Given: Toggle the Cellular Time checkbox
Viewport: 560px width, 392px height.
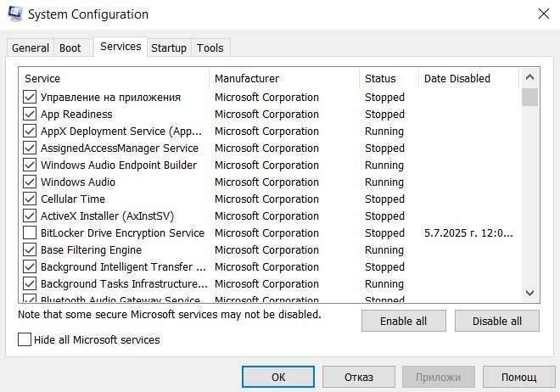Looking at the screenshot, I should click(x=30, y=199).
